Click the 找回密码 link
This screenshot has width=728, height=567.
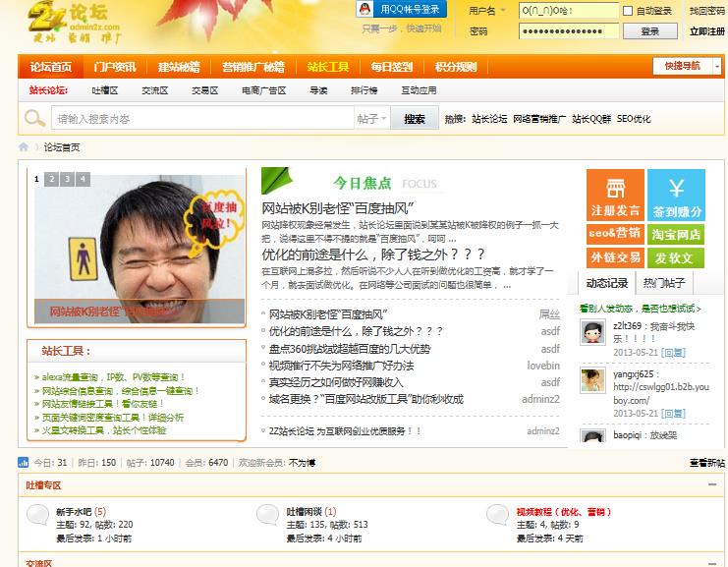(x=707, y=11)
